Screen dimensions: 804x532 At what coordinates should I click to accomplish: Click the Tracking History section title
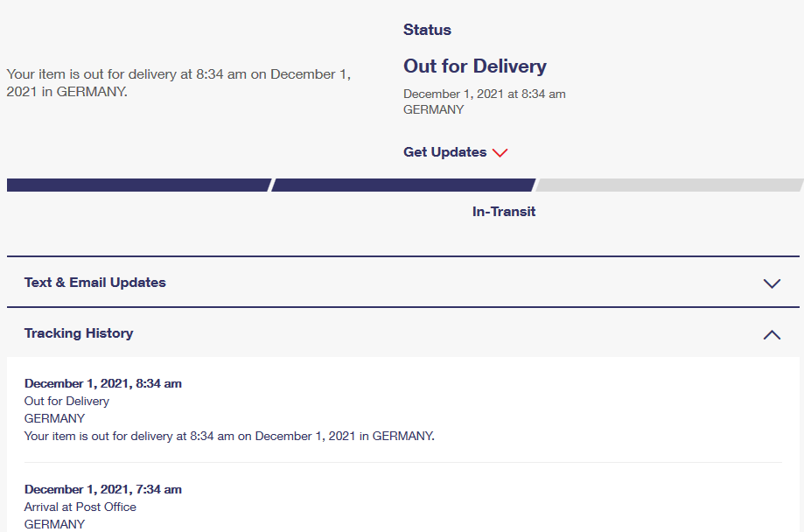79,333
